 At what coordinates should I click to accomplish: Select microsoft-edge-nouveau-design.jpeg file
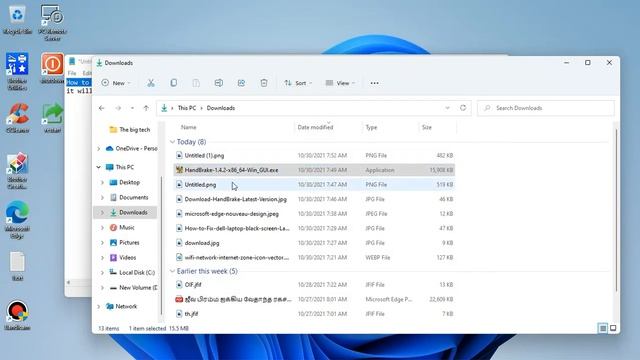314,214
